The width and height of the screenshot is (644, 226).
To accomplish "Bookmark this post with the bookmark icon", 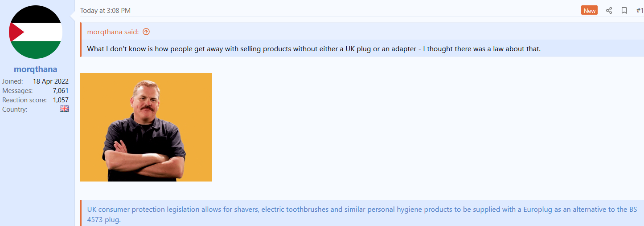I will (x=624, y=11).
